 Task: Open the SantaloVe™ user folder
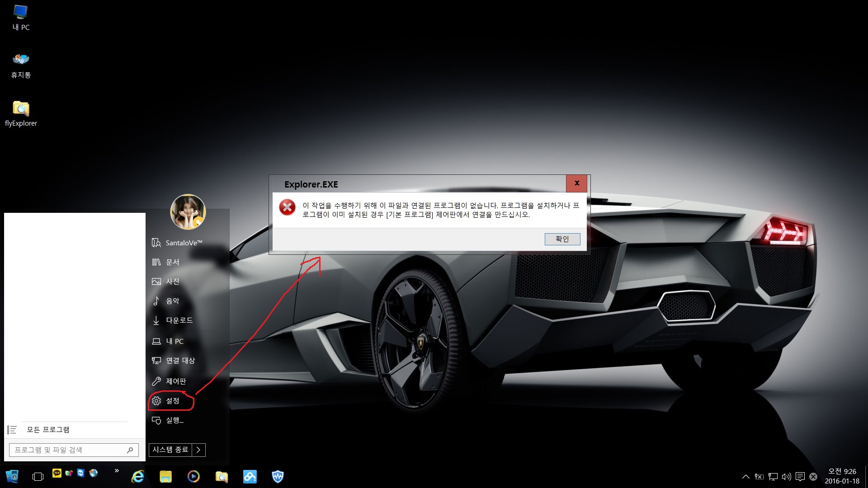(177, 243)
